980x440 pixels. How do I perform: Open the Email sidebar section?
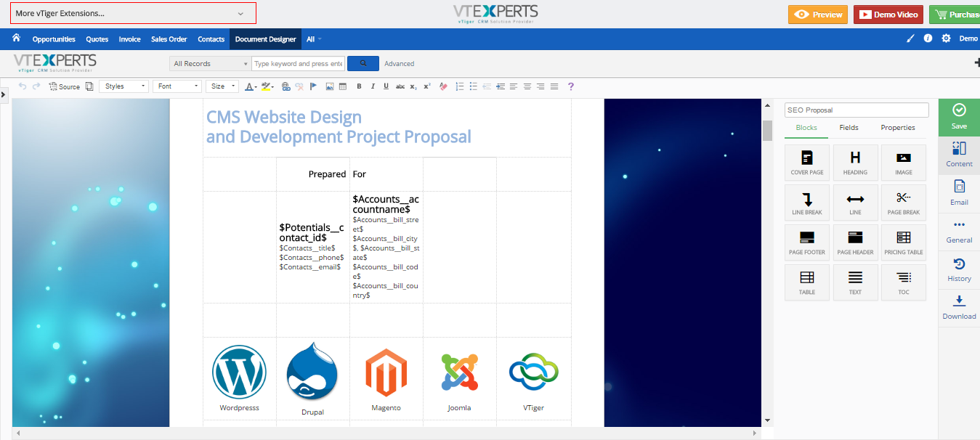(x=959, y=194)
